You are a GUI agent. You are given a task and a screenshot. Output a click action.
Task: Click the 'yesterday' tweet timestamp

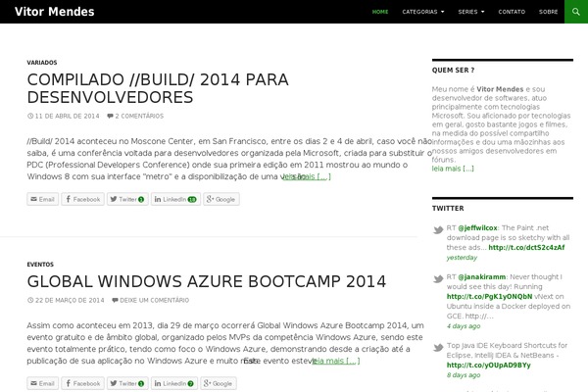(x=462, y=258)
